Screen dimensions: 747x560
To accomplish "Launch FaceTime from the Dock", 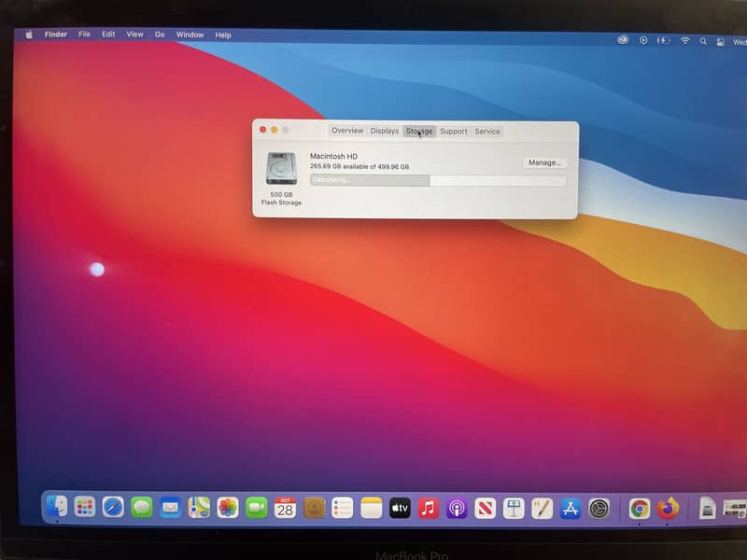I will point(256,508).
